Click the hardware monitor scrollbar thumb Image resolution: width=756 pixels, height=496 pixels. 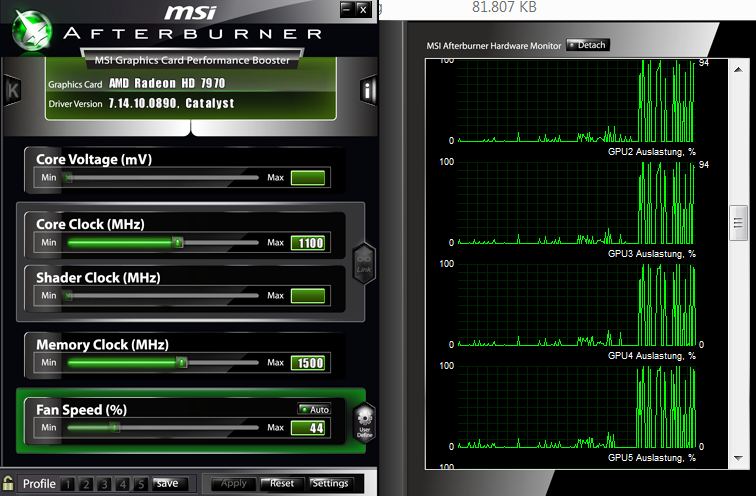[738, 223]
